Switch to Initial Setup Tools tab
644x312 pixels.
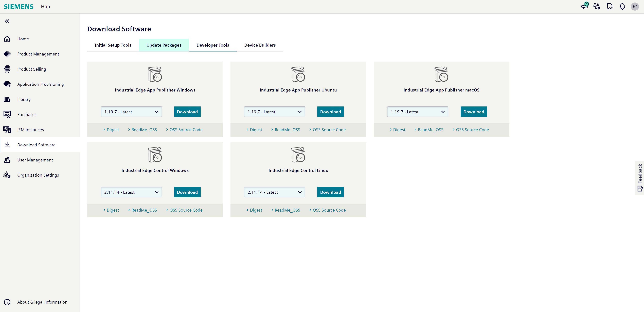point(113,45)
